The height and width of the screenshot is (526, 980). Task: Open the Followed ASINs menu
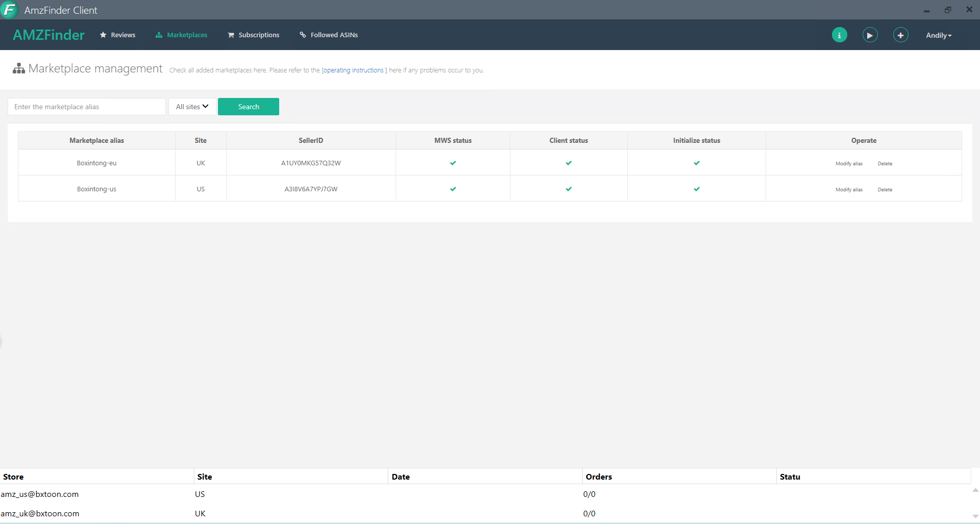329,35
